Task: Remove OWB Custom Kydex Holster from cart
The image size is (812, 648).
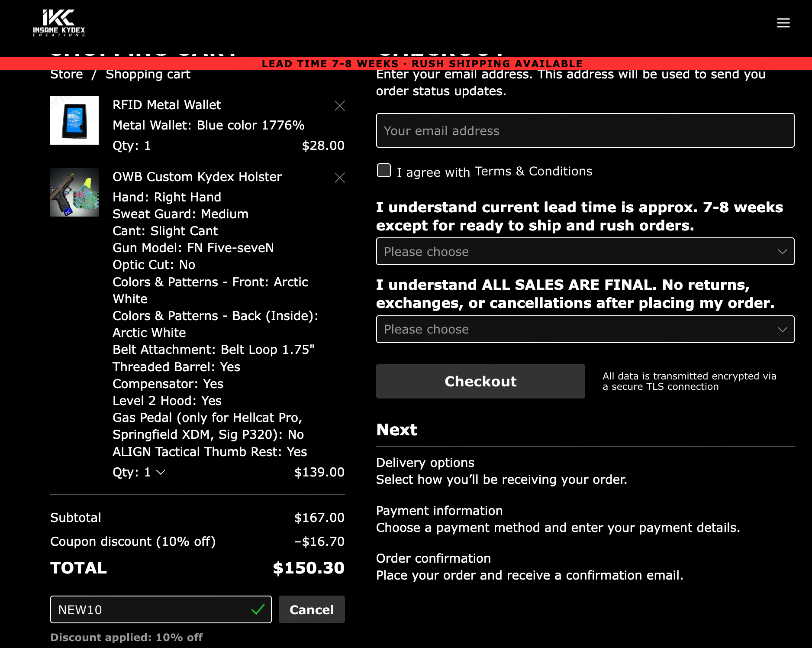Action: pos(340,178)
